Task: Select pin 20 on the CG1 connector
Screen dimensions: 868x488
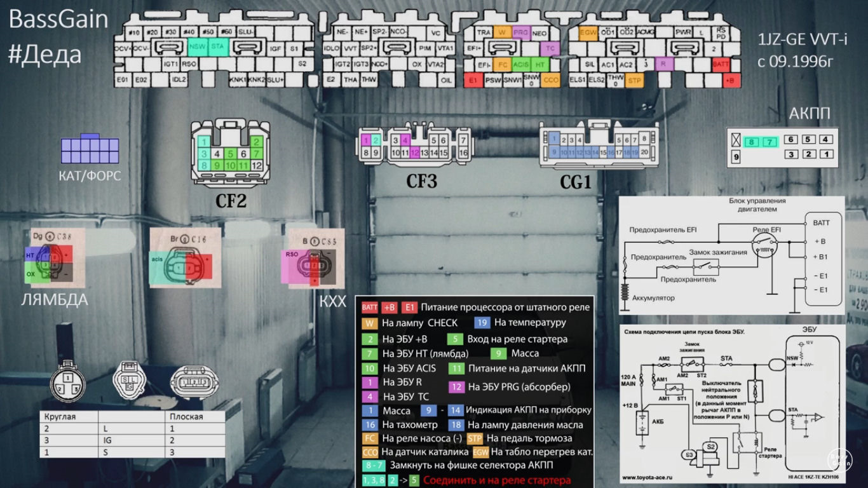Action: coord(645,152)
